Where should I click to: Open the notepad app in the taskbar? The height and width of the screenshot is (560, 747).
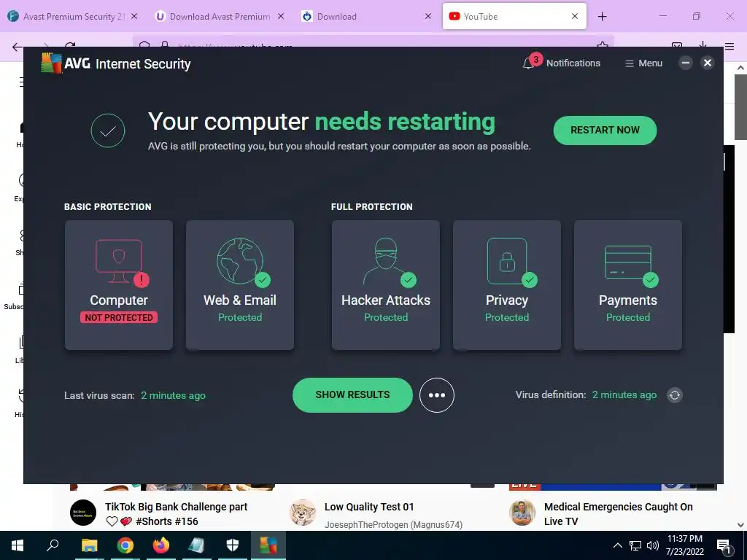click(x=196, y=545)
